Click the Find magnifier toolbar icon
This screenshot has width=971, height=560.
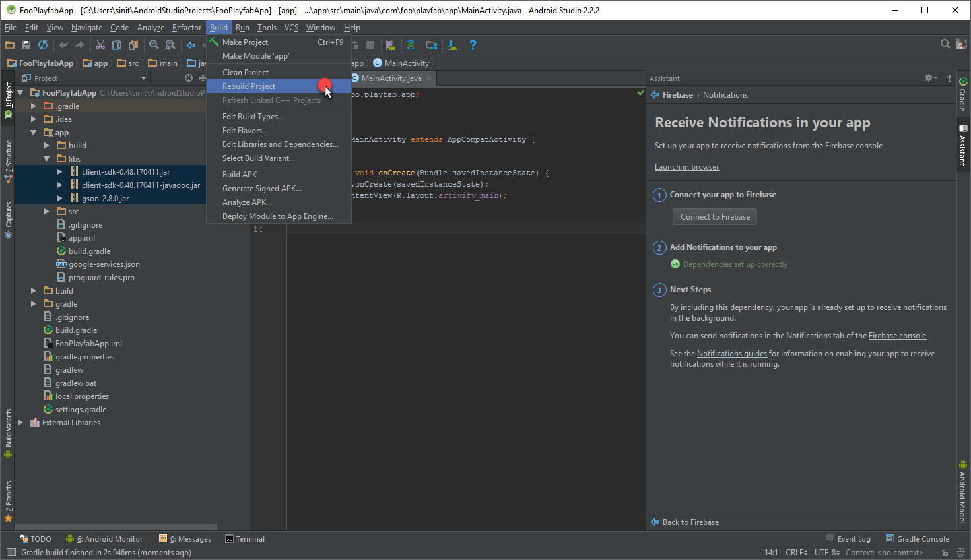[x=154, y=45]
